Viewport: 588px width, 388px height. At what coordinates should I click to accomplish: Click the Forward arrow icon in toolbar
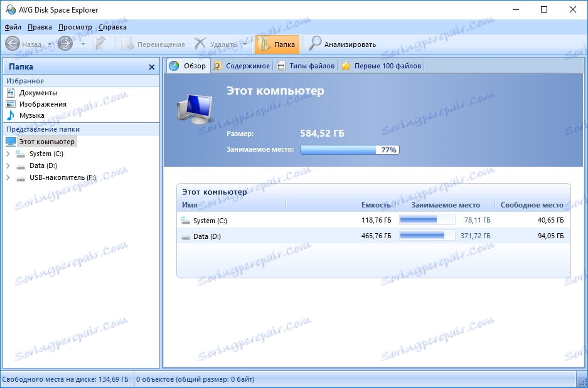pos(65,45)
